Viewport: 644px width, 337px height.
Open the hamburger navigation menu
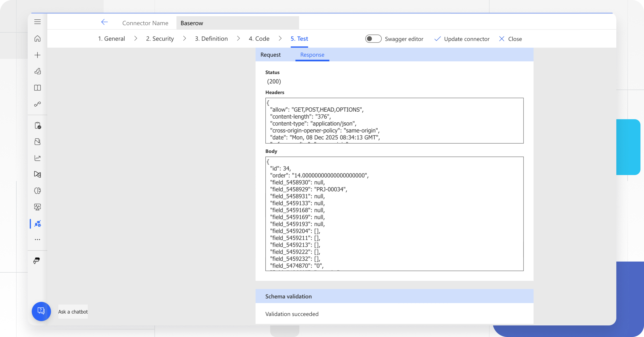click(37, 22)
